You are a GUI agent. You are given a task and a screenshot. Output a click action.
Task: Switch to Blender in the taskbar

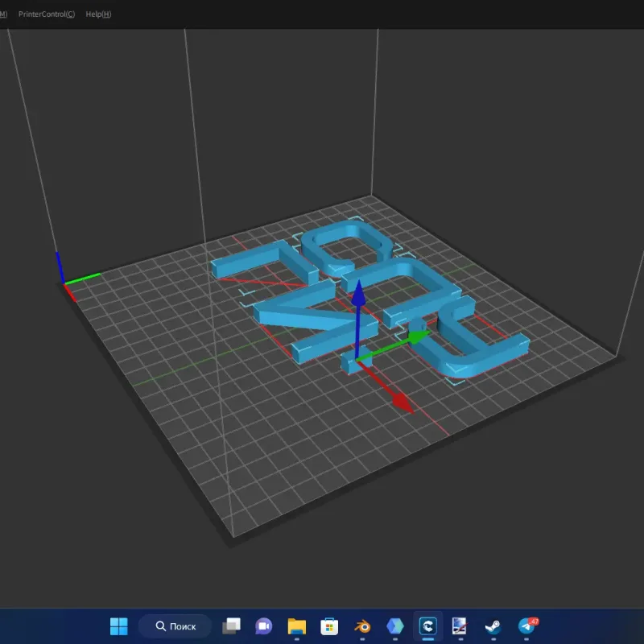[x=362, y=626]
